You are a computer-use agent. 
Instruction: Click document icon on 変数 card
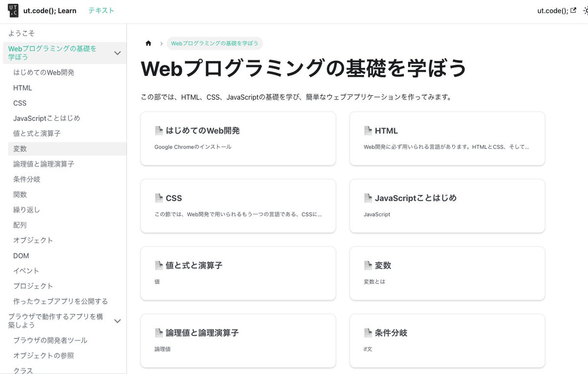pos(368,265)
